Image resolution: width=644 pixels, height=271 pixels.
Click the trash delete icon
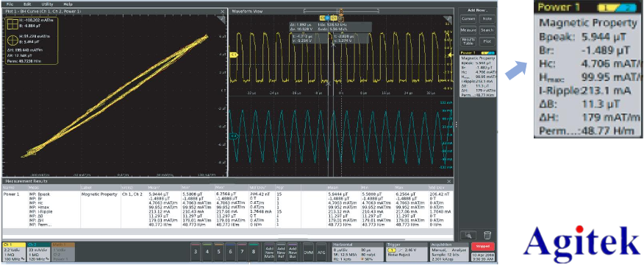click(487, 235)
